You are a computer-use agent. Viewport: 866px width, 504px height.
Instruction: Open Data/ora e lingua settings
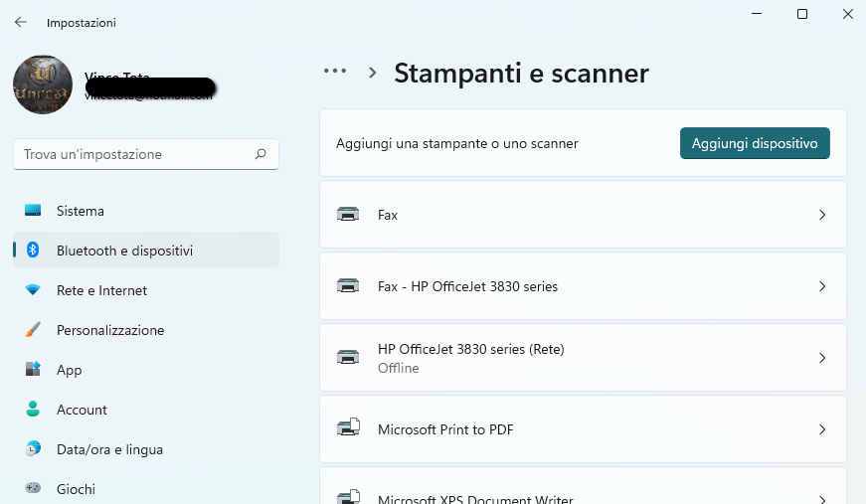[x=146, y=449]
